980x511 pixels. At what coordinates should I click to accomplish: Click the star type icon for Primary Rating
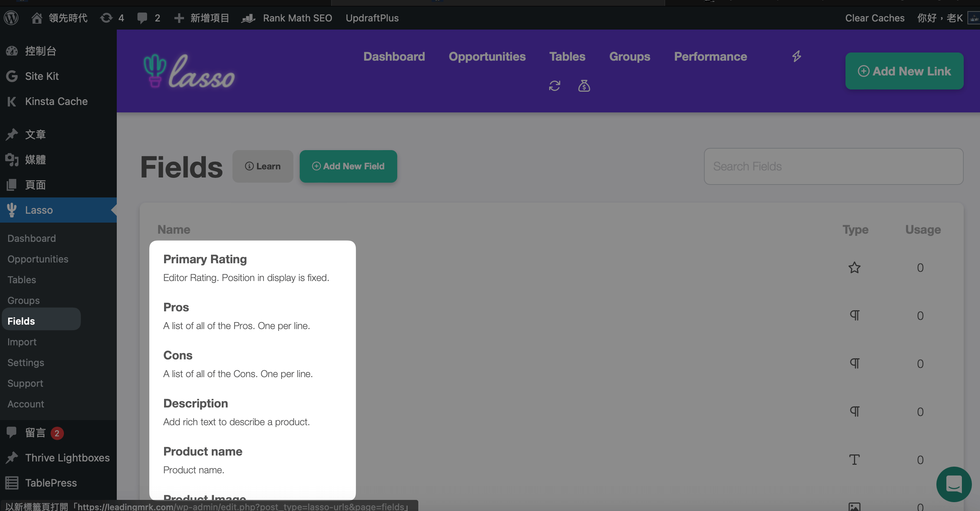[854, 267]
